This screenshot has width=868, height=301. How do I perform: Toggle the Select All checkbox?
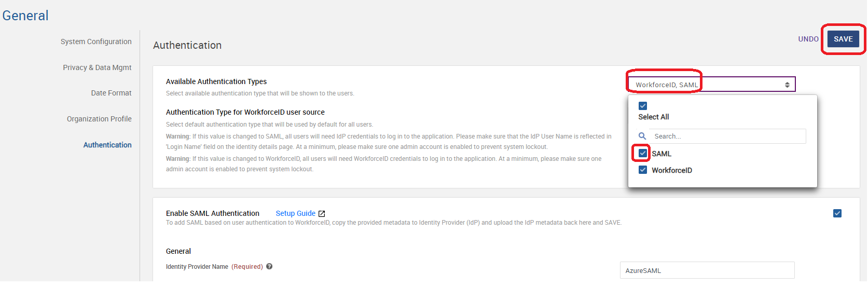tap(643, 106)
